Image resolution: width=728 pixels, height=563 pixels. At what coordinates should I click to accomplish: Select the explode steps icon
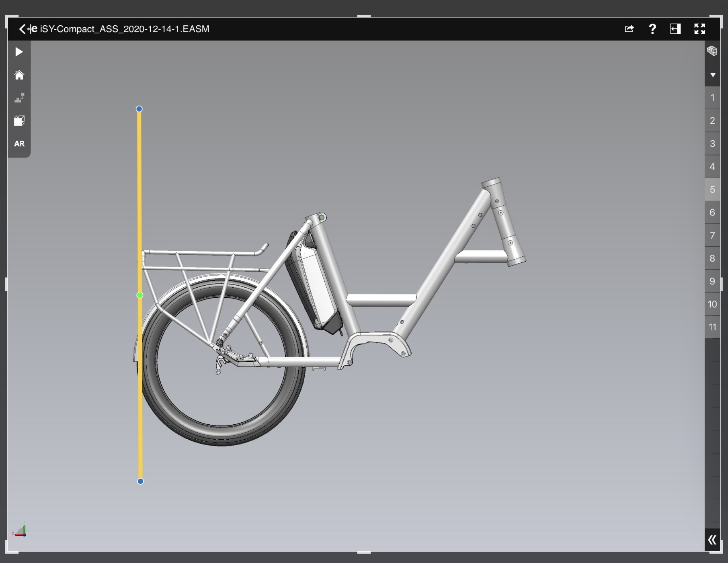click(x=19, y=98)
